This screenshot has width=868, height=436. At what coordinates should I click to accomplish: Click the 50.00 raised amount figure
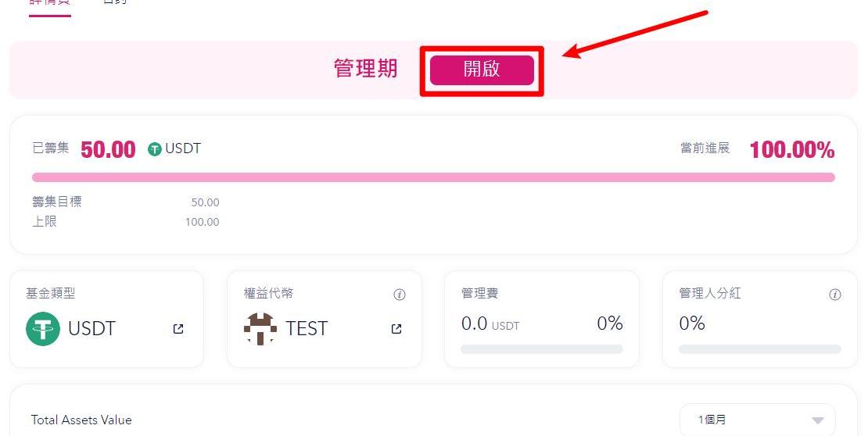[108, 150]
